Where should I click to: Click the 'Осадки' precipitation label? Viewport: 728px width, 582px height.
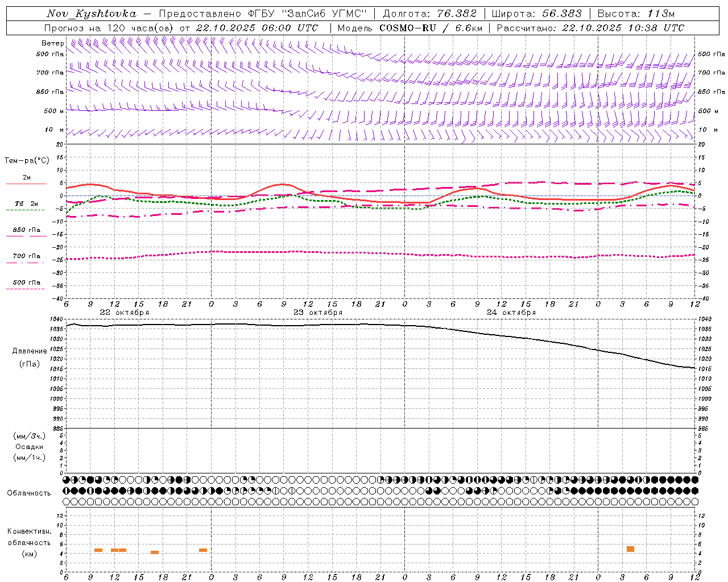(x=30, y=447)
